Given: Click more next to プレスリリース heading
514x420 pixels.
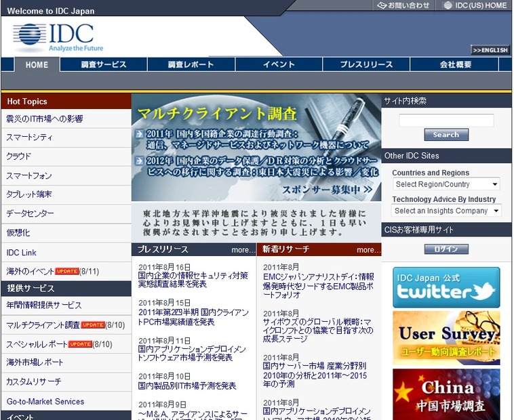Looking at the screenshot, I should click(243, 250).
